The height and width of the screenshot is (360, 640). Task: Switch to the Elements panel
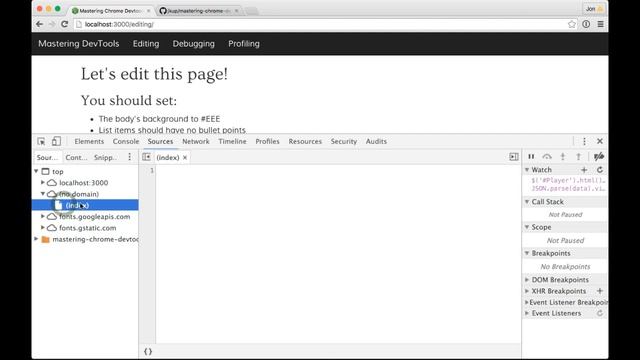(89, 141)
